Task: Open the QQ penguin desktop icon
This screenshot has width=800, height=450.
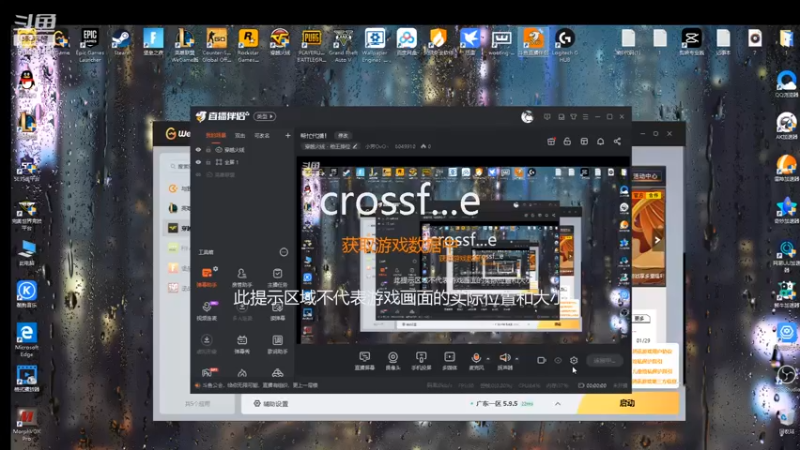Action: (x=27, y=82)
